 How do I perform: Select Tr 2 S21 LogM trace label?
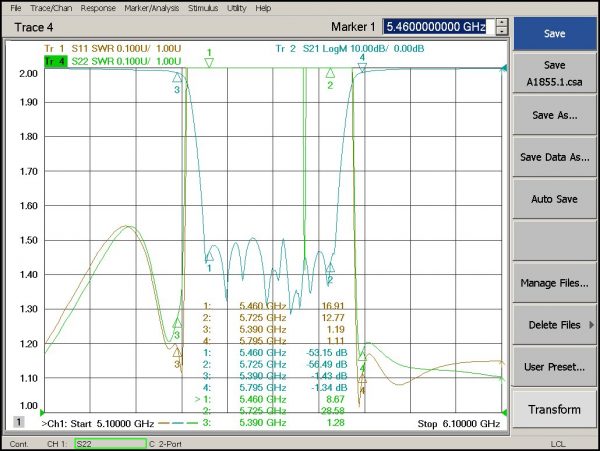[x=350, y=49]
